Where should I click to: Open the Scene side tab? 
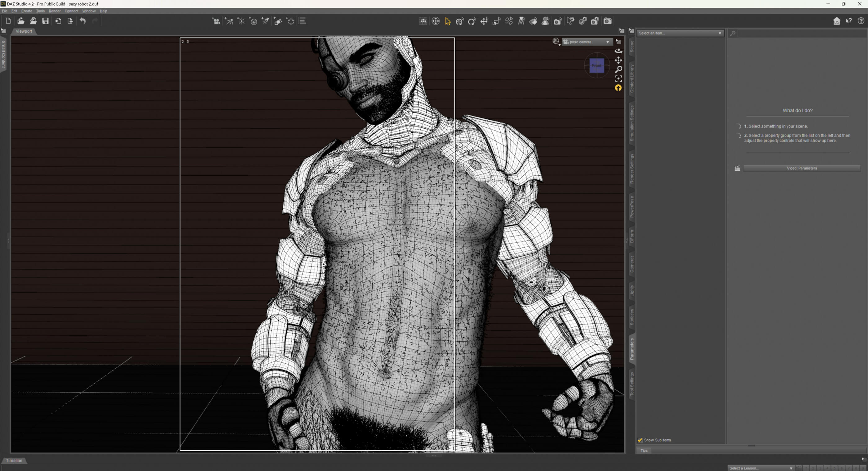pyautogui.click(x=632, y=46)
